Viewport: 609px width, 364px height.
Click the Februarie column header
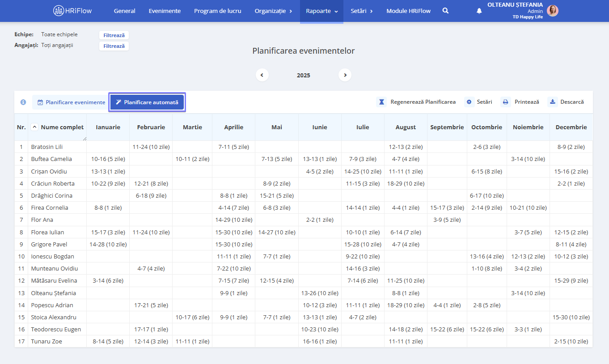[151, 127]
